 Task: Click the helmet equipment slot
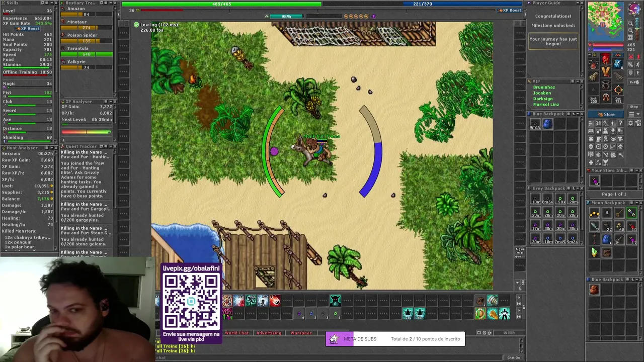point(606,59)
